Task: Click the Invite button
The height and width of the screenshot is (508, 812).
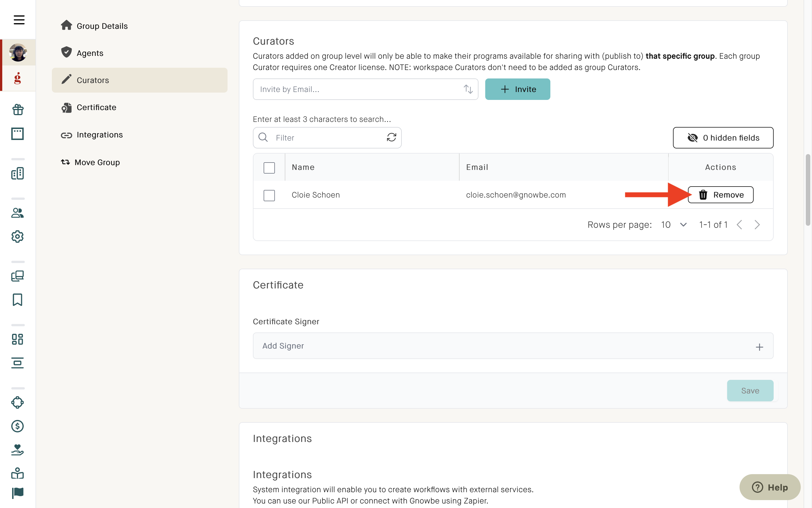Action: point(517,89)
